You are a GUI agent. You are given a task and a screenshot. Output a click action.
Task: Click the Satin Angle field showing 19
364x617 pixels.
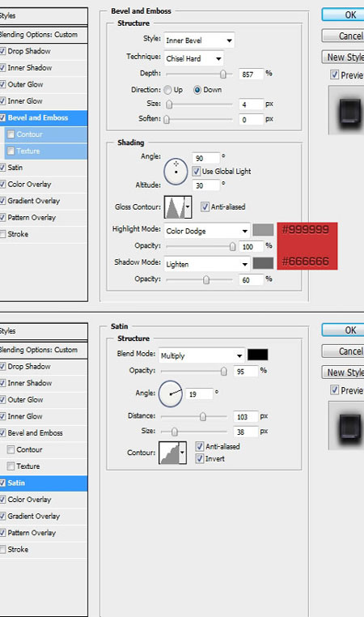[x=200, y=394]
